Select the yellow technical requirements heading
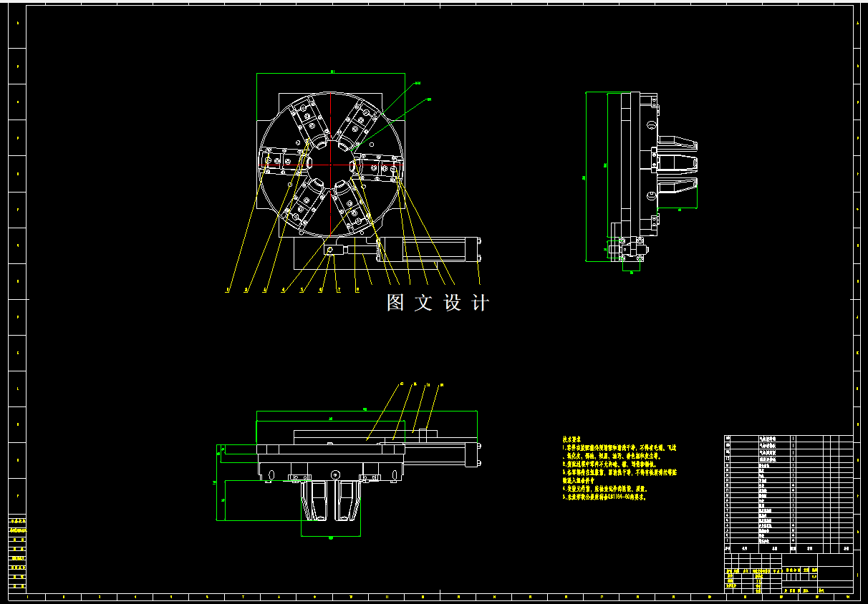Viewport: 868px width, 604px height. pos(572,440)
